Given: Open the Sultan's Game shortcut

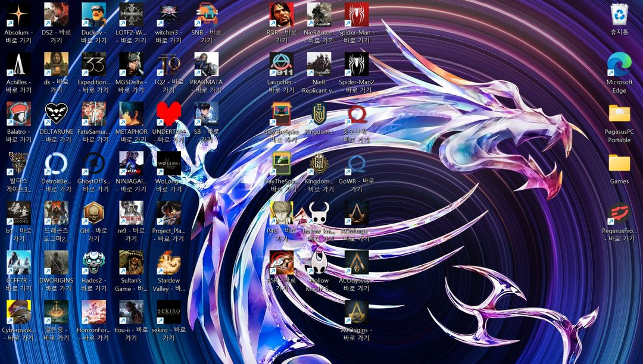Looking at the screenshot, I should coord(131,262).
